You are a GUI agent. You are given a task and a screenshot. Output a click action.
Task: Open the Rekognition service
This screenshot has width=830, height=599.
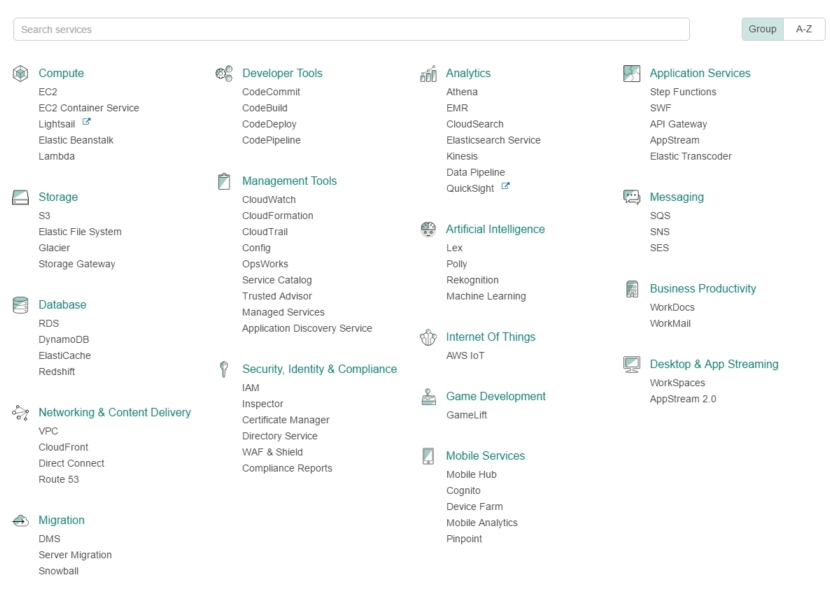472,280
